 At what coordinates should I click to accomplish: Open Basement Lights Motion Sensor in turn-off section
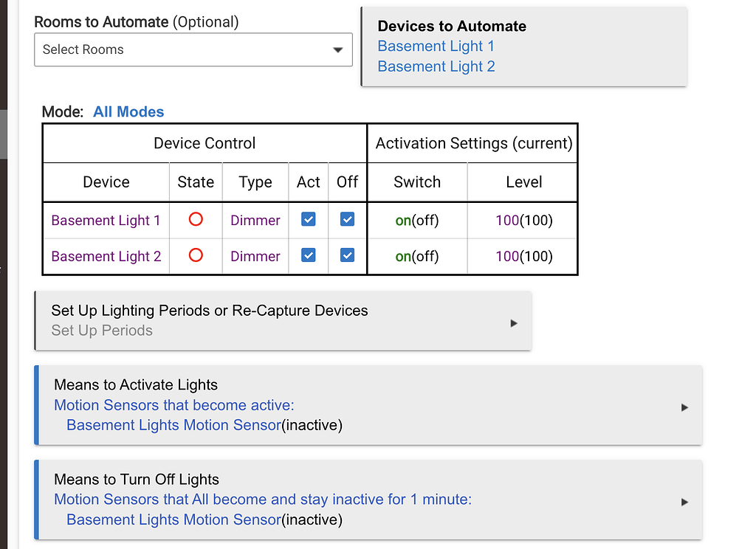click(x=173, y=519)
